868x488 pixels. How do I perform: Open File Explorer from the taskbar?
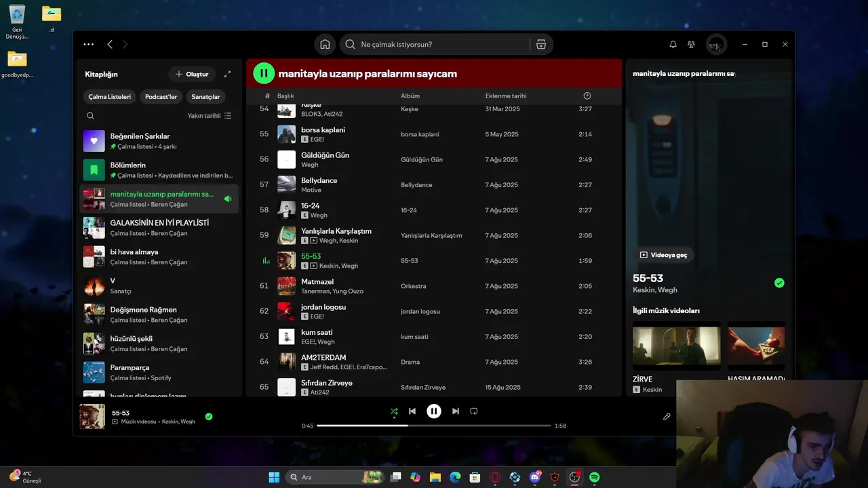point(435,477)
